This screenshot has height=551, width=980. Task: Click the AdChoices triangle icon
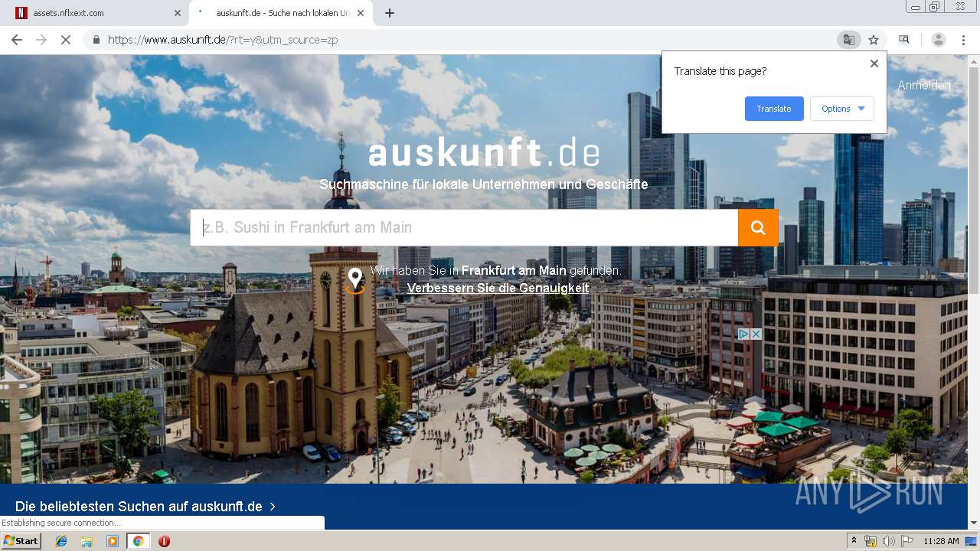click(743, 334)
